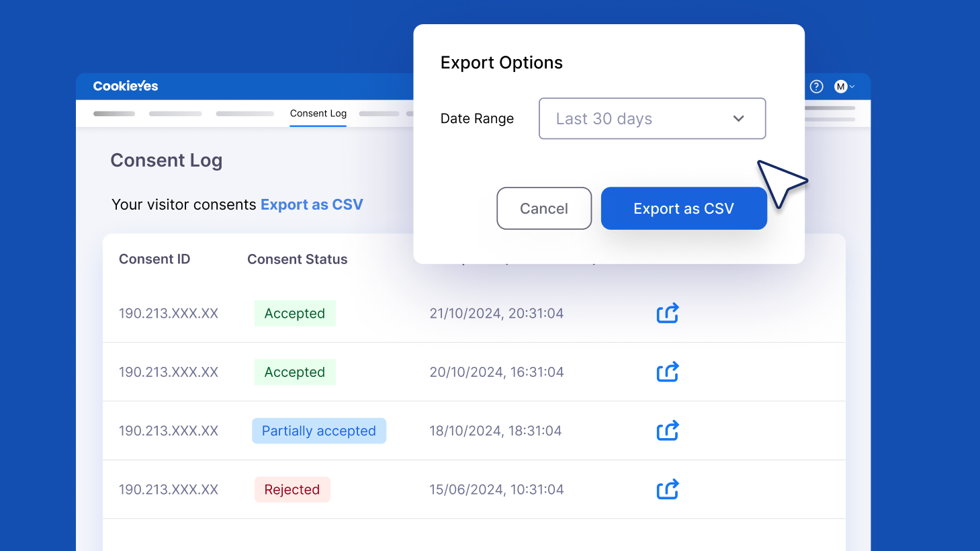Open export icon next to Partially accepted row

click(667, 431)
